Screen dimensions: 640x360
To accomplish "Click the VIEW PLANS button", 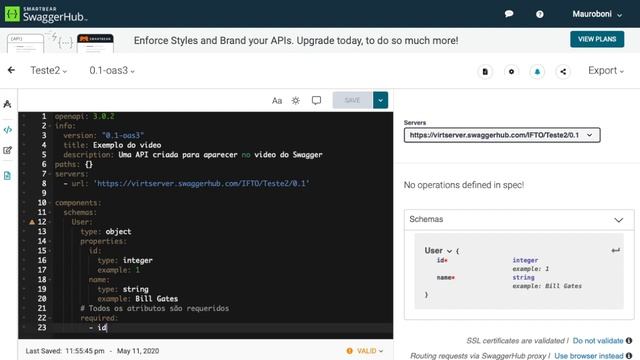I will [x=597, y=39].
